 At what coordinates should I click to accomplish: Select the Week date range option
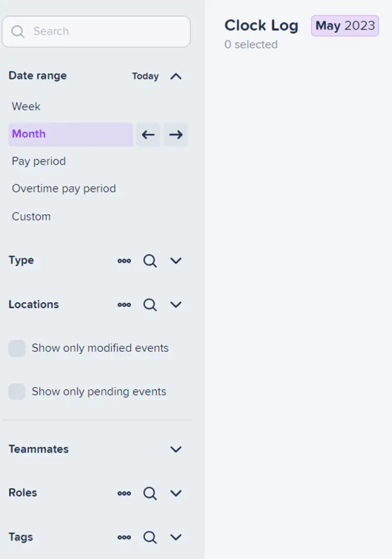pyautogui.click(x=26, y=107)
